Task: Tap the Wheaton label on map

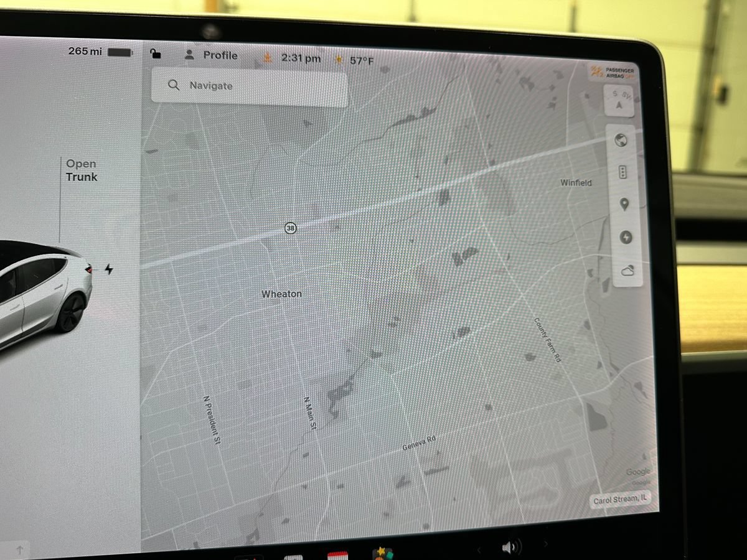Action: coord(281,294)
